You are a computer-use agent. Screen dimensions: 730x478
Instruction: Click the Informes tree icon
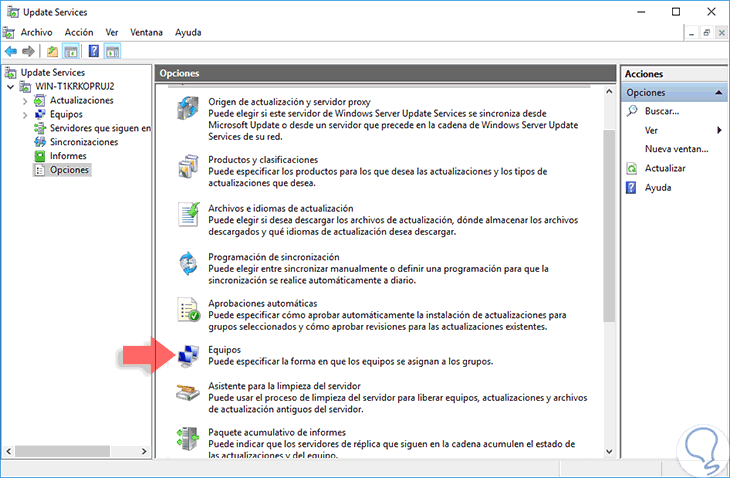pos(40,156)
